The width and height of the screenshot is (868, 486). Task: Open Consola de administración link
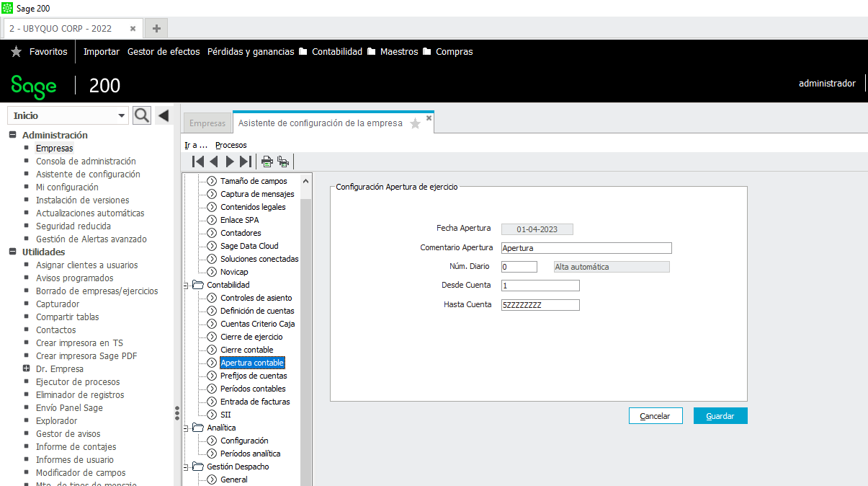coord(86,162)
